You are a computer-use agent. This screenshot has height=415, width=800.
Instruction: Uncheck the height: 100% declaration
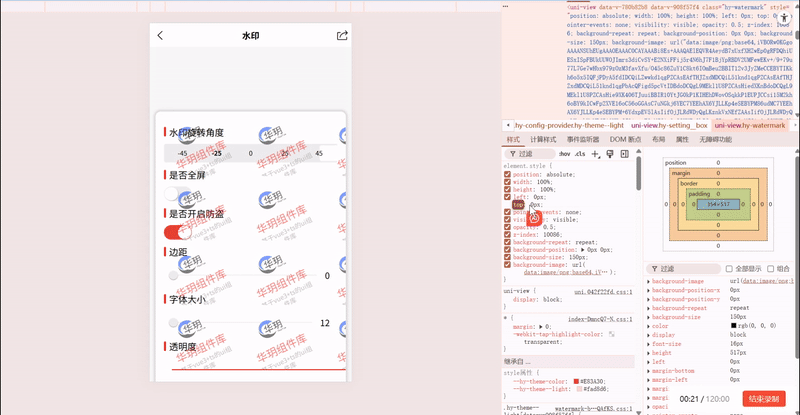tap(507, 189)
